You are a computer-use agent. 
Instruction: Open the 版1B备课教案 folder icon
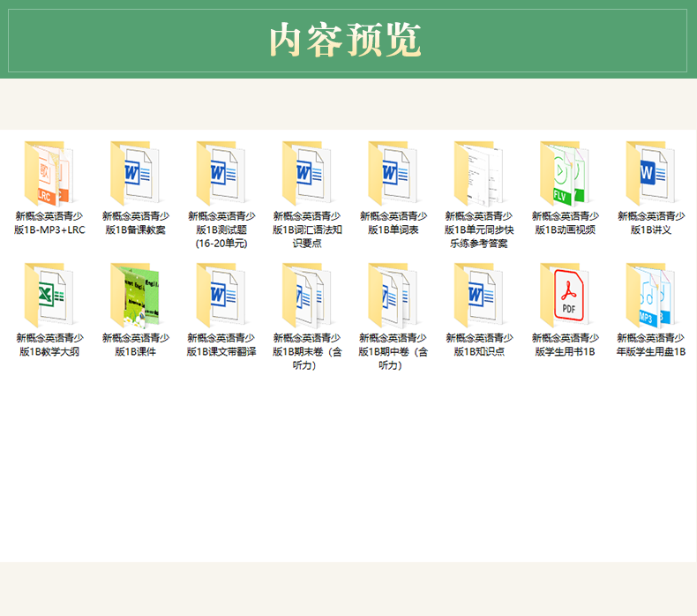pos(135,174)
